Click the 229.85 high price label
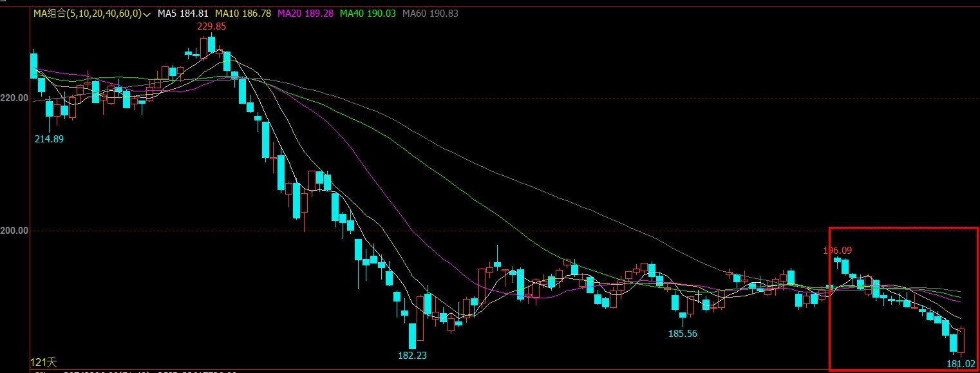The width and height of the screenshot is (980, 373). [x=211, y=26]
